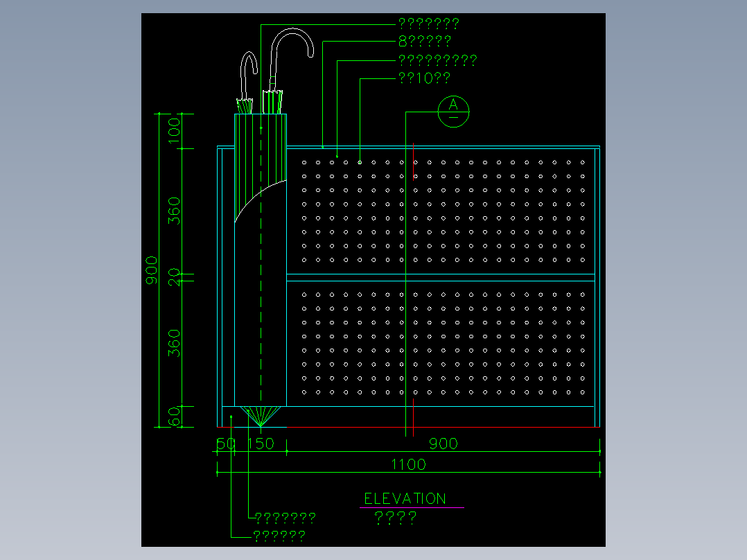The height and width of the screenshot is (560, 747).
Task: Select the 150 width dimension text
Action: click(261, 444)
